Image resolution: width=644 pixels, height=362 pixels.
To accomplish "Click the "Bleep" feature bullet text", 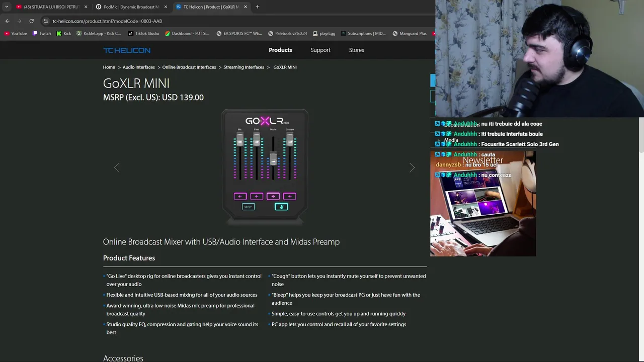I will 346,299.
